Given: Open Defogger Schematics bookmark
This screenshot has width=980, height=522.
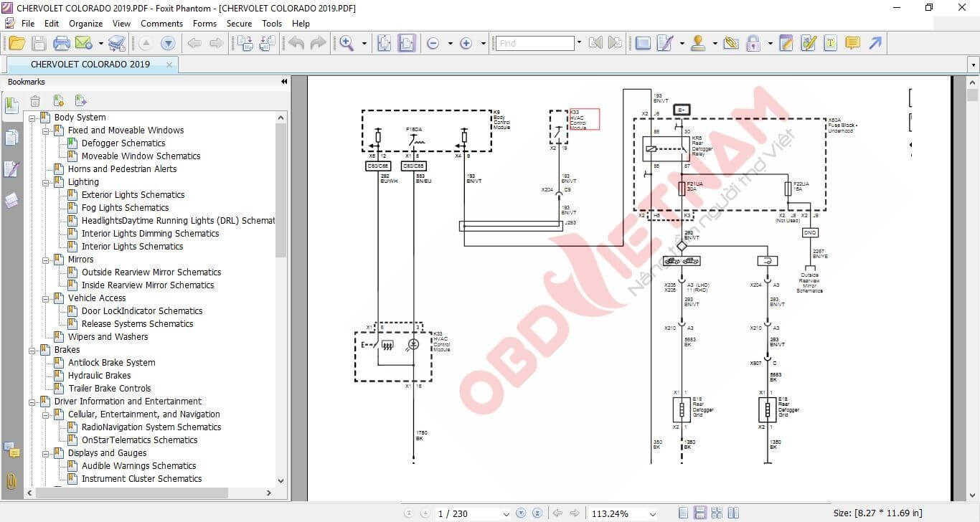Looking at the screenshot, I should (x=123, y=143).
